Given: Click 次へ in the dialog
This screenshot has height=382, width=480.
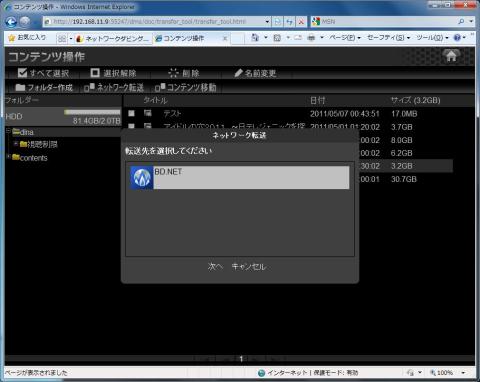Looking at the screenshot, I should (x=215, y=266).
